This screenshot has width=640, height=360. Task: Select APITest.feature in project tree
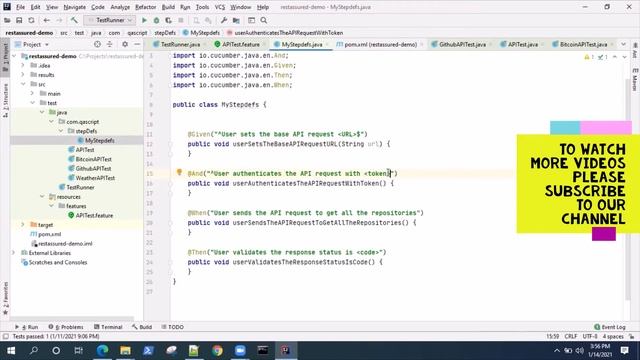(x=94, y=216)
